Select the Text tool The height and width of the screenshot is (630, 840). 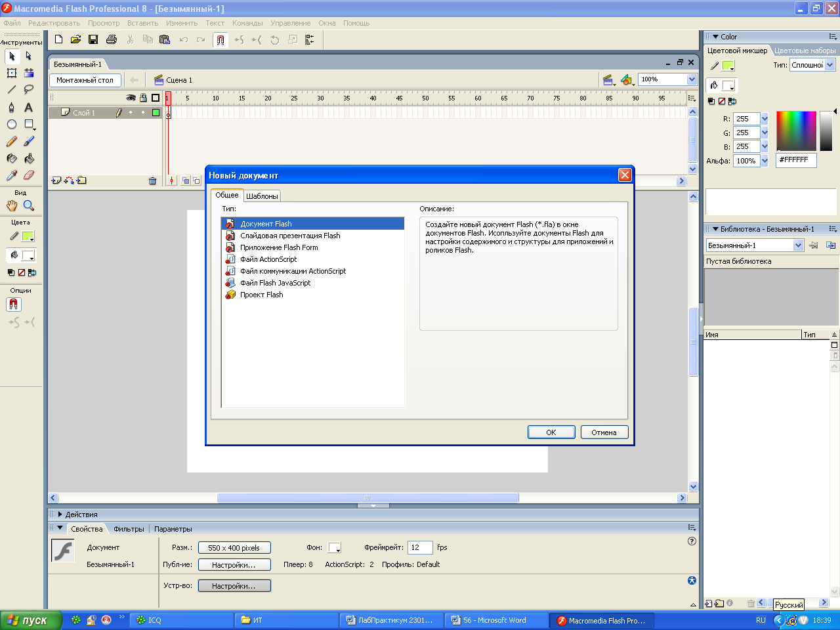click(29, 107)
